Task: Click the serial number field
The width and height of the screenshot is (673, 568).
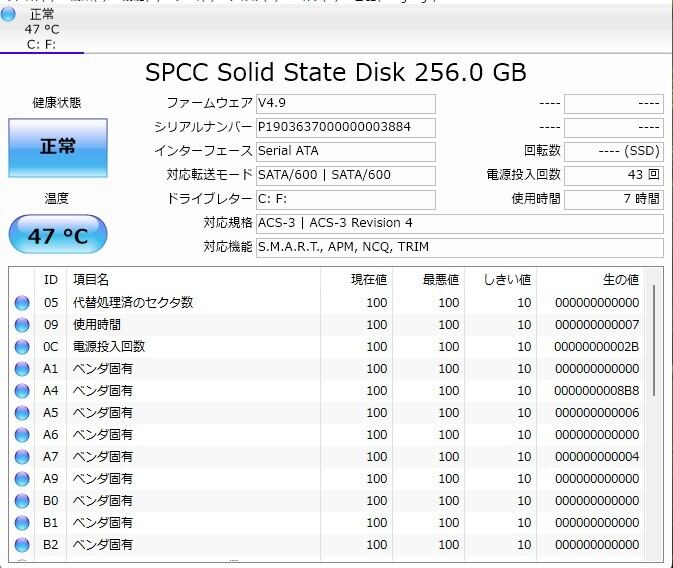Action: 345,128
